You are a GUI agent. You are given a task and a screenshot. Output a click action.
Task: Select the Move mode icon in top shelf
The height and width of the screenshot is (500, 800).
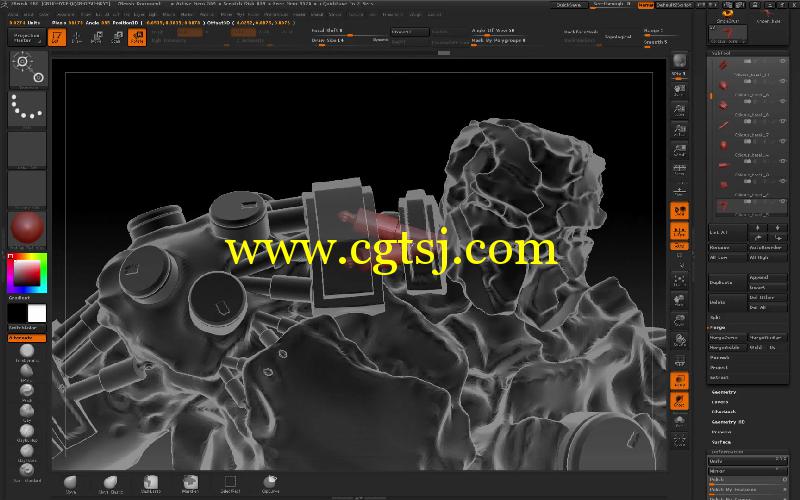[x=96, y=37]
